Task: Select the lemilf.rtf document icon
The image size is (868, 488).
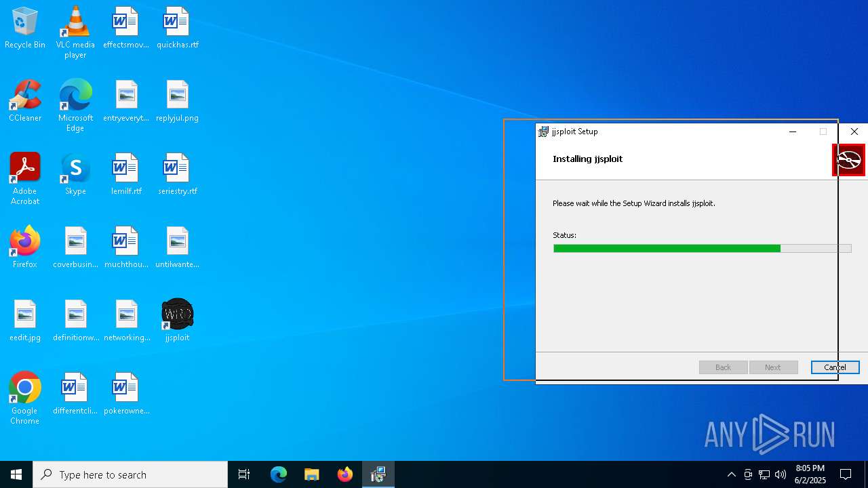Action: (x=126, y=174)
